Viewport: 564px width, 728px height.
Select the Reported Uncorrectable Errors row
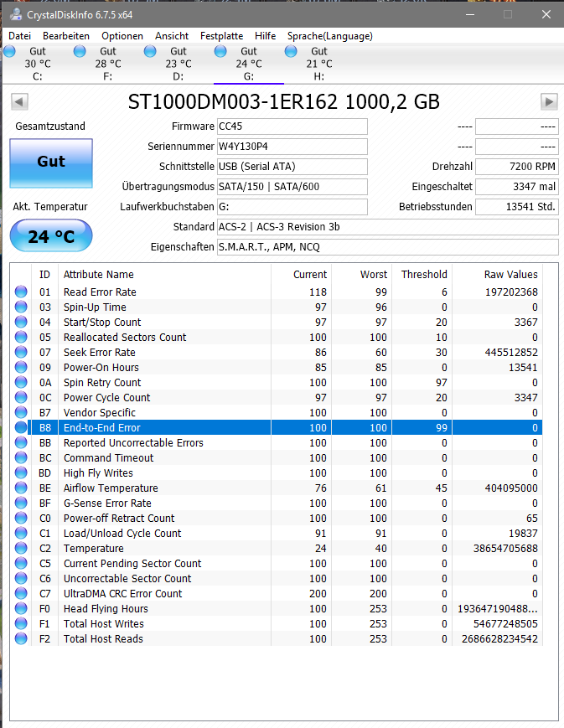pos(276,442)
